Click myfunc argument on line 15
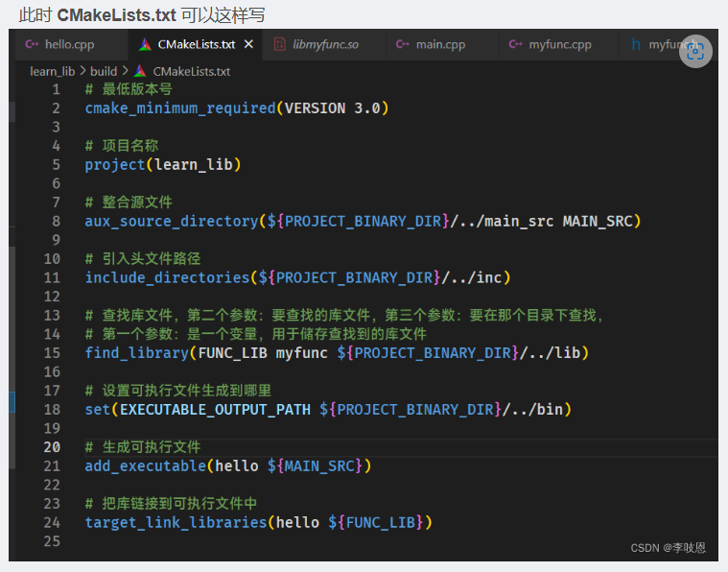728x572 pixels. [x=302, y=353]
